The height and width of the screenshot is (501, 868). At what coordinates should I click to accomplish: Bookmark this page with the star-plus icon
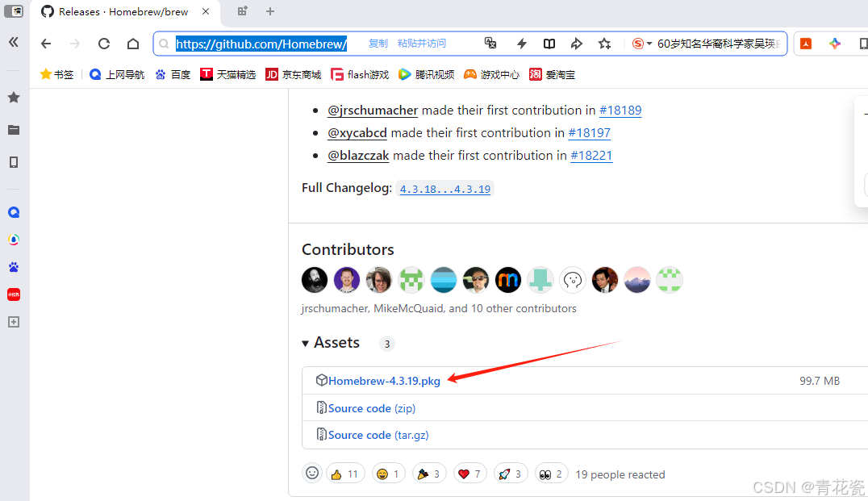tap(604, 44)
